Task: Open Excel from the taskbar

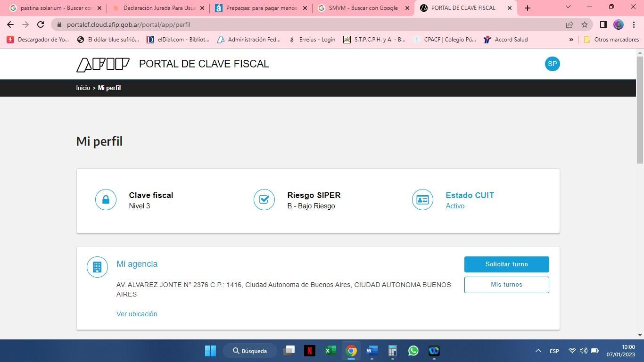Action: [330, 351]
